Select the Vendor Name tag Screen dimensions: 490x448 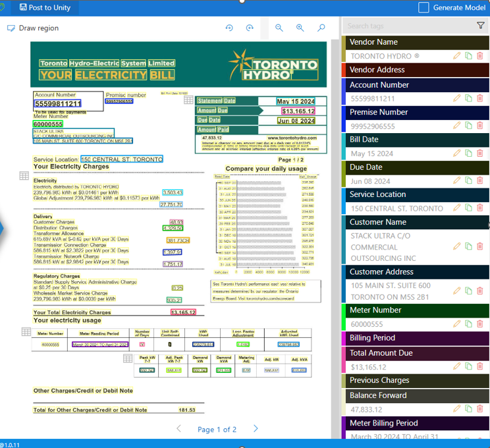[x=417, y=42]
